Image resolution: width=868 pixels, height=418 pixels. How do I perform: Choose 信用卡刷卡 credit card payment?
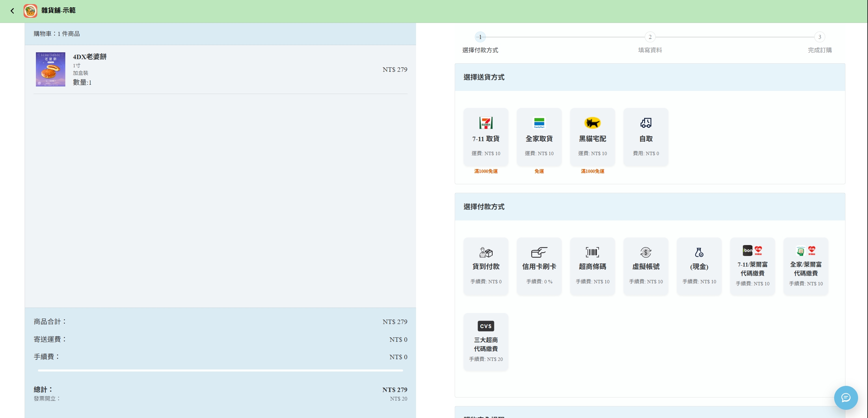[539, 266]
